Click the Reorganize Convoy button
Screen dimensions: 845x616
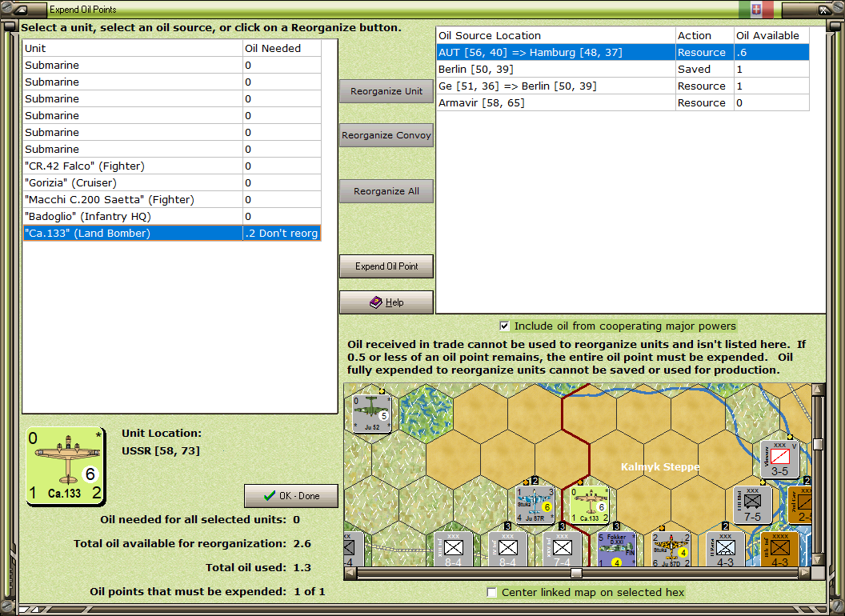tap(386, 135)
